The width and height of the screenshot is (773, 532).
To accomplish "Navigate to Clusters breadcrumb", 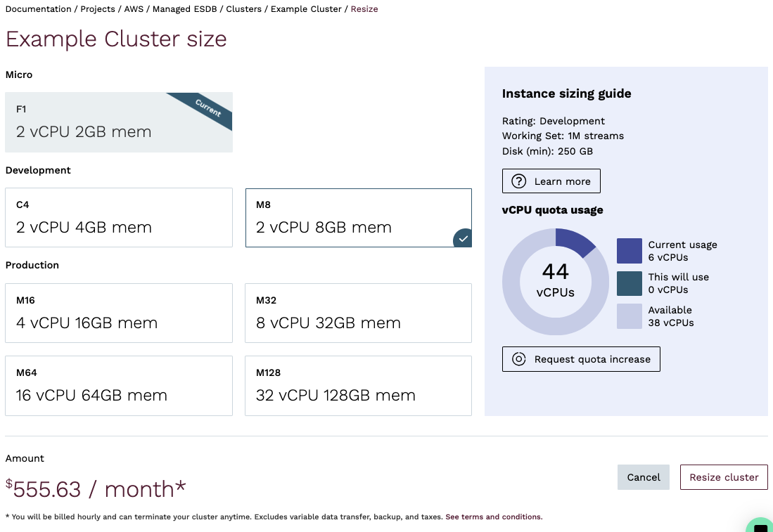I will 243,9.
